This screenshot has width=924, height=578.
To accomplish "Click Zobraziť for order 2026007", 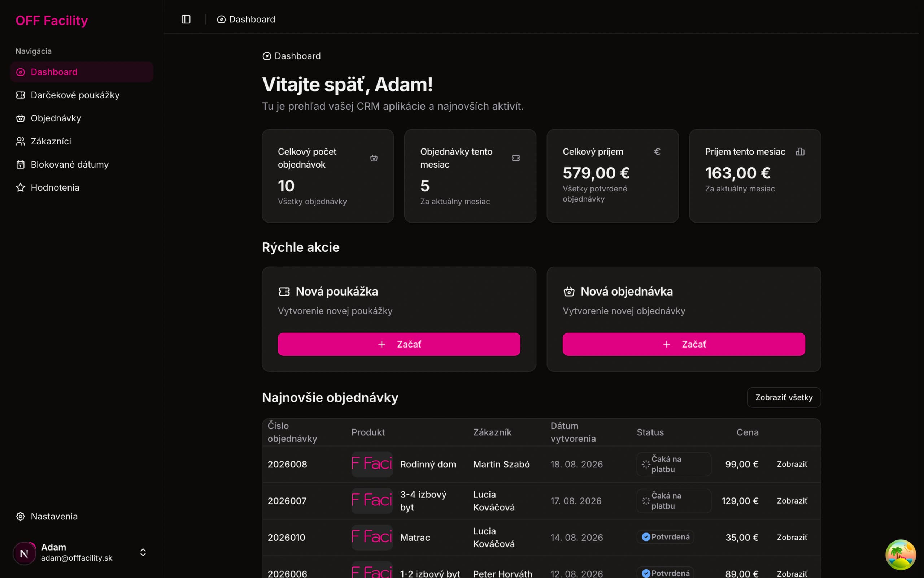I will click(x=792, y=501).
